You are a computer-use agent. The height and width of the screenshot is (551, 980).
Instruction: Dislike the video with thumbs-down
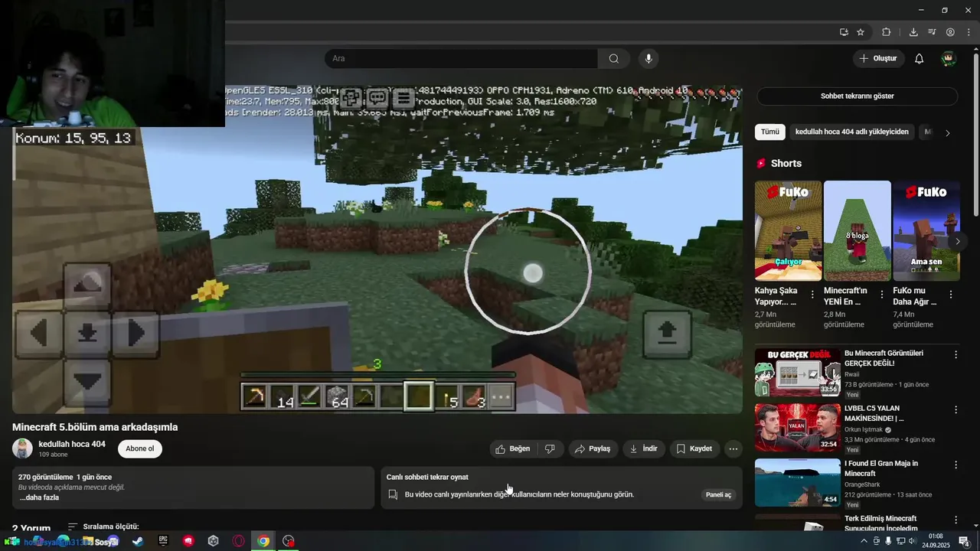click(x=550, y=449)
